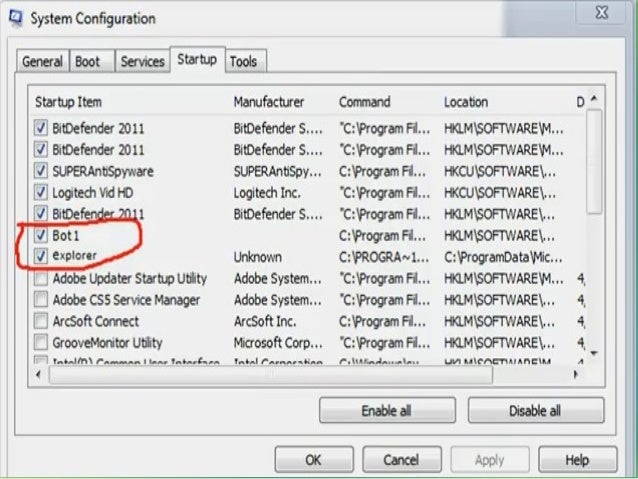Sort by Command column header
638x479 pixels.
[x=365, y=102]
